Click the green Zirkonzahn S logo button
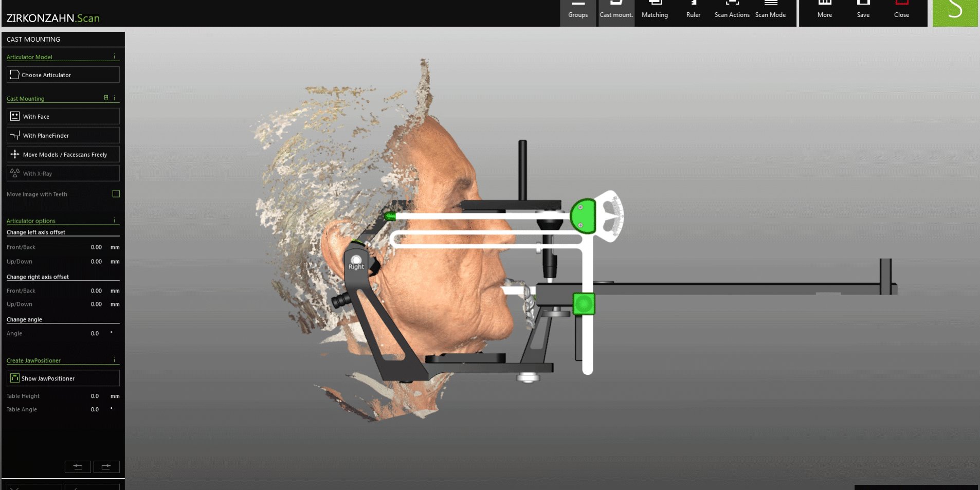 click(955, 12)
